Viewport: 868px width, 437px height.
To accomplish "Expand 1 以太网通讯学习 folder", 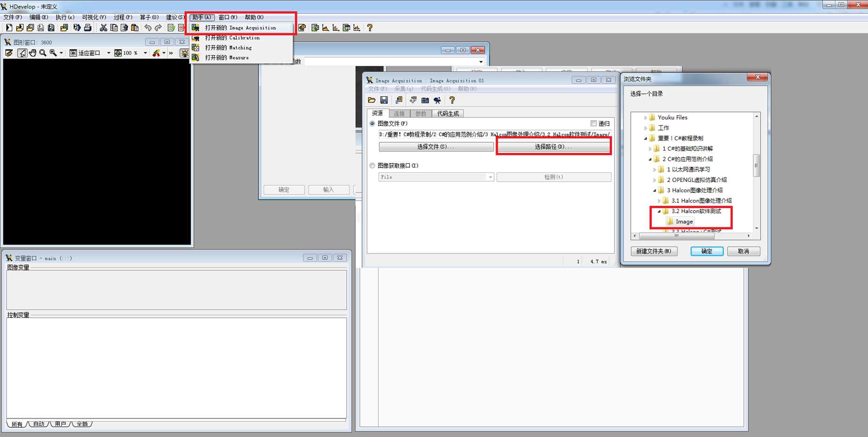I will 655,169.
